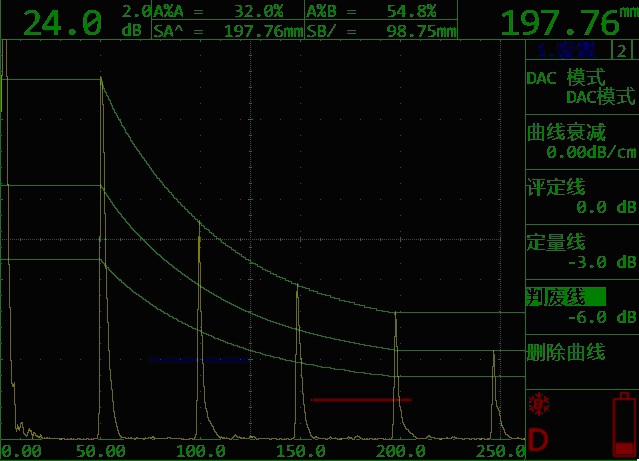Select the 曲线衰减 menu item
Image resolution: width=639 pixels, height=461 pixels.
(x=581, y=142)
